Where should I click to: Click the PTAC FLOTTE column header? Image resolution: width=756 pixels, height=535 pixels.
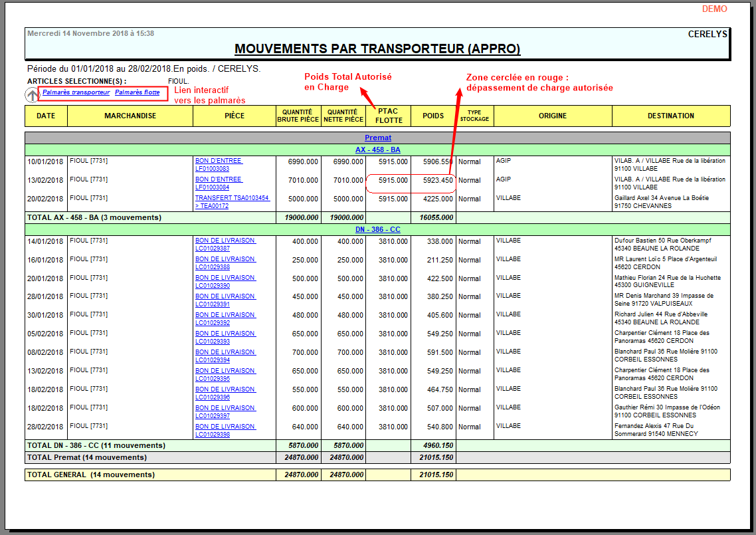point(388,116)
